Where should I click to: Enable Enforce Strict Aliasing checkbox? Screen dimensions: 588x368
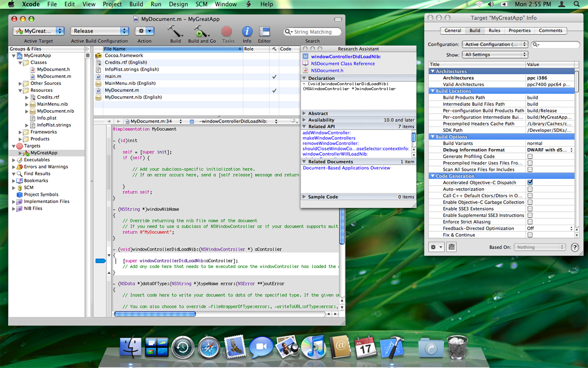tap(530, 222)
